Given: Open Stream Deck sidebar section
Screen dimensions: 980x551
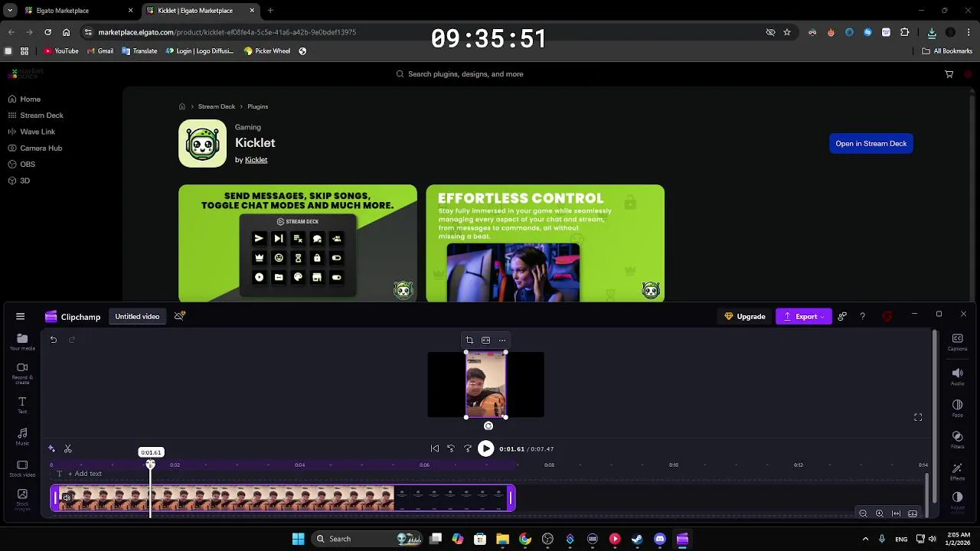Looking at the screenshot, I should tap(35, 116).
